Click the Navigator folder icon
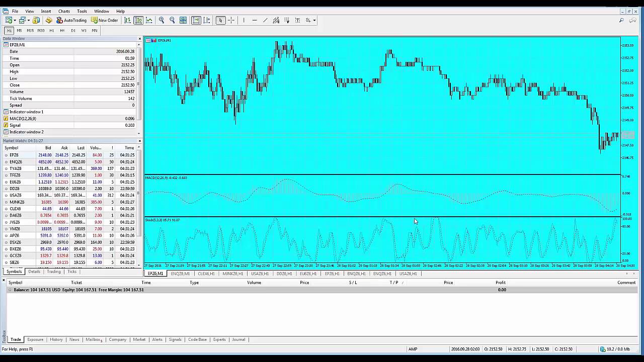Screen dimensions: 644x362 point(49,20)
